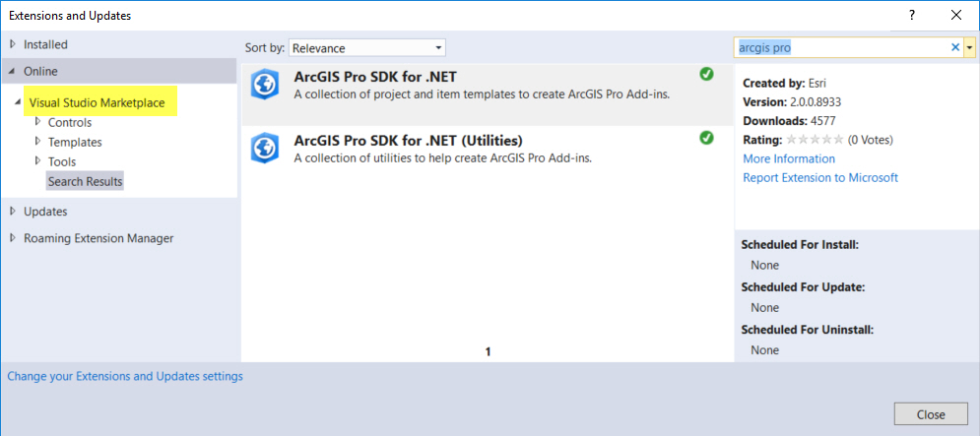Expand the Installed category

tap(13, 44)
